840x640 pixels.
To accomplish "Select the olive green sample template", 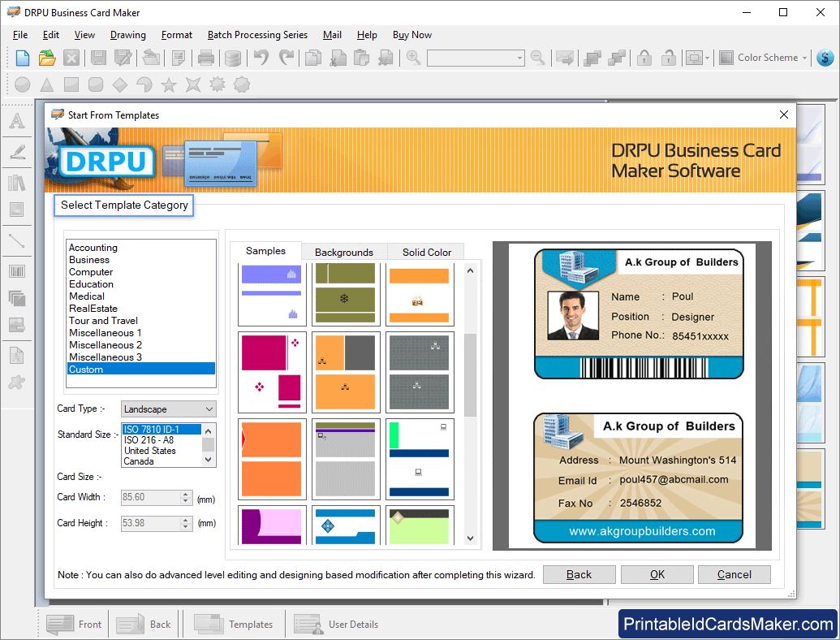I will 346,293.
